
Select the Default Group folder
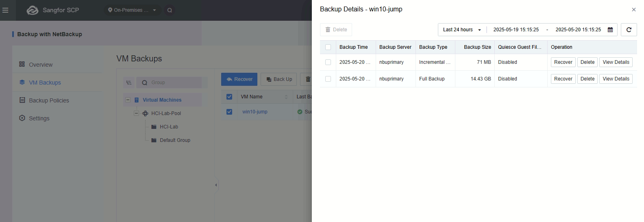point(175,140)
